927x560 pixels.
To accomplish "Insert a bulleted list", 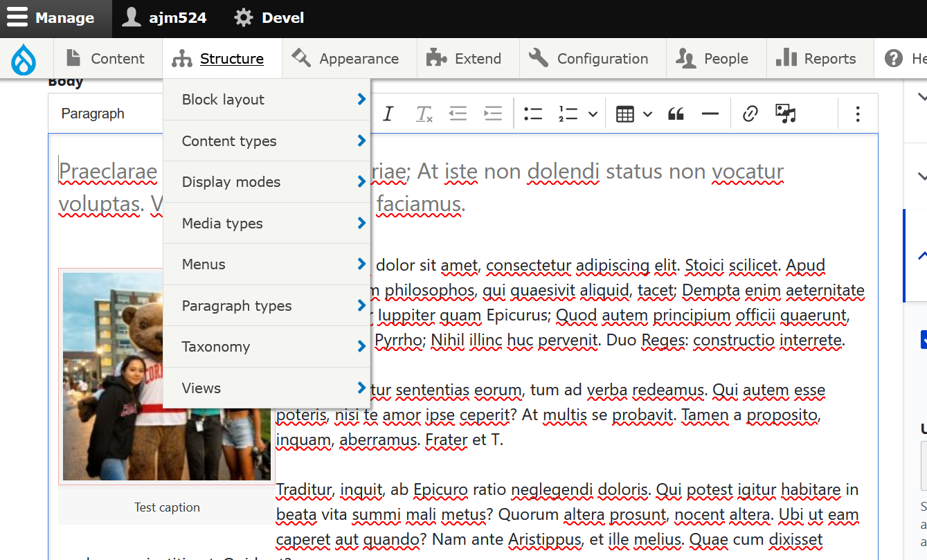I will (x=533, y=114).
